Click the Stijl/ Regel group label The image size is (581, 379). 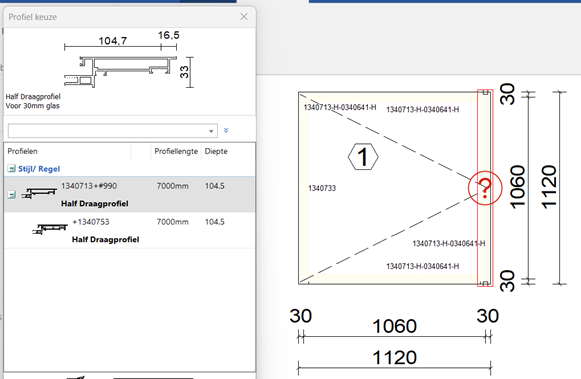point(39,169)
